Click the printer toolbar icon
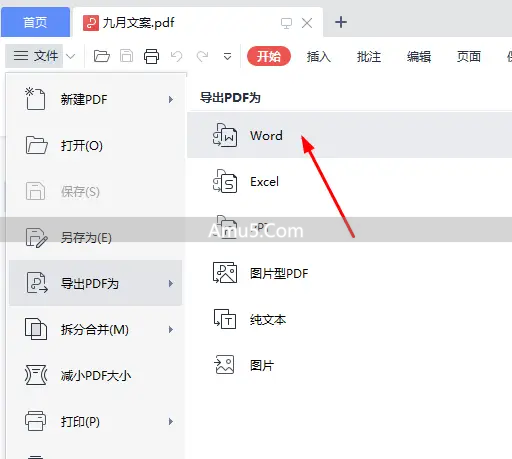The width and height of the screenshot is (512, 459). [151, 56]
